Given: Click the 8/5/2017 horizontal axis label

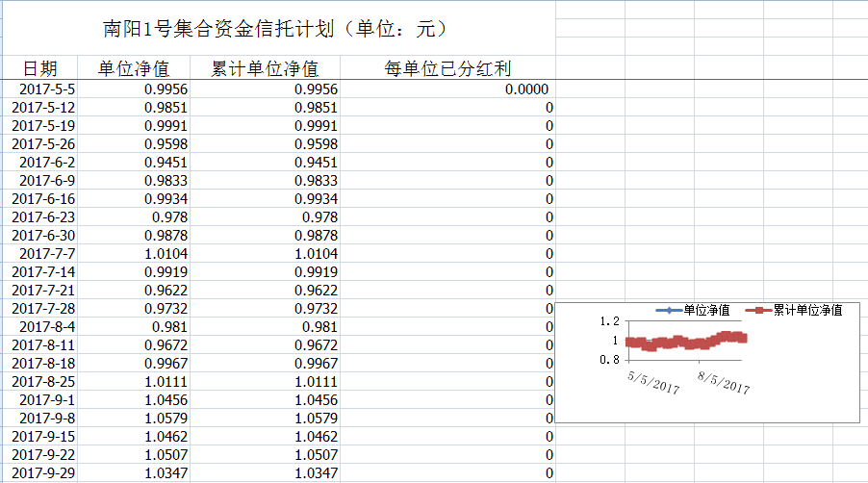Looking at the screenshot, I should click(x=724, y=382).
